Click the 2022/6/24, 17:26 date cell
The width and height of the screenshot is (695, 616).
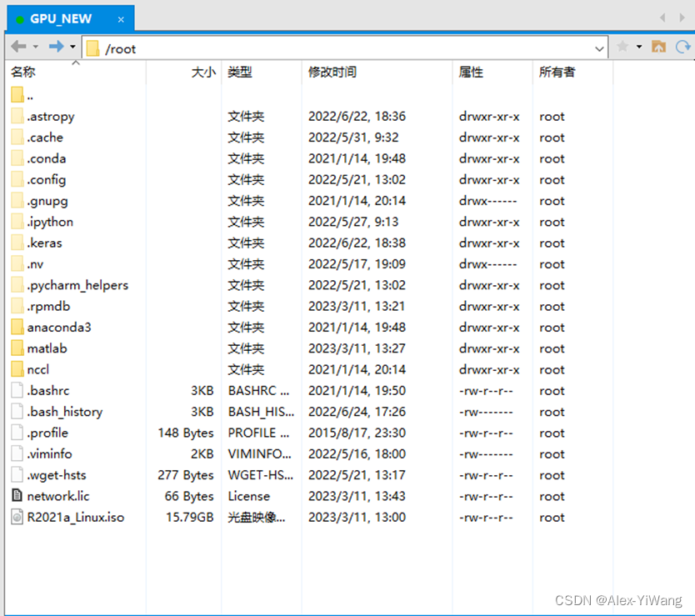pos(357,412)
